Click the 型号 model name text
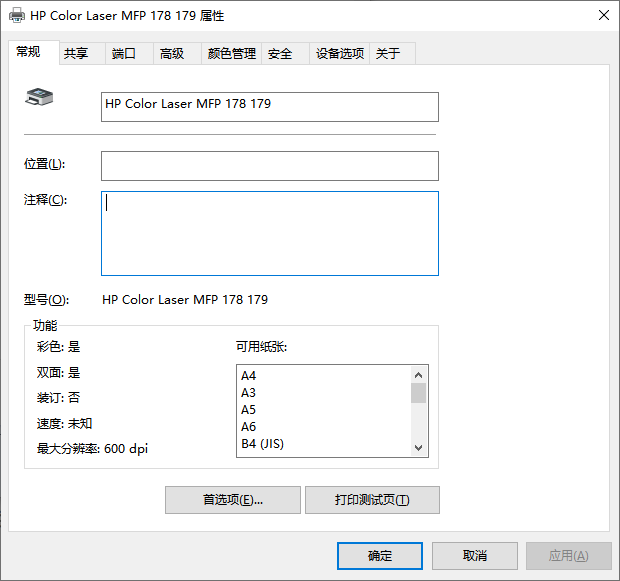Viewport: 620px width, 581px height. (185, 299)
